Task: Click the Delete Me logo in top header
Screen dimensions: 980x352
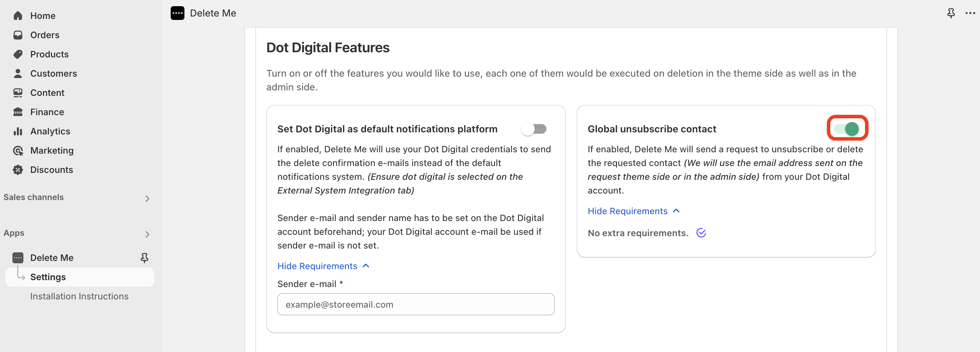Action: [177, 13]
